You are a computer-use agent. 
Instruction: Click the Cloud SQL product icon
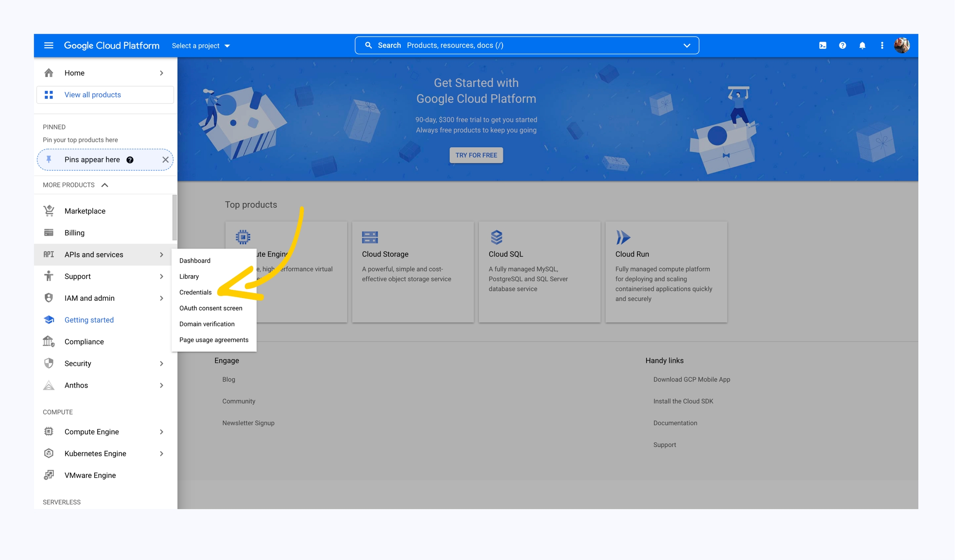click(496, 237)
